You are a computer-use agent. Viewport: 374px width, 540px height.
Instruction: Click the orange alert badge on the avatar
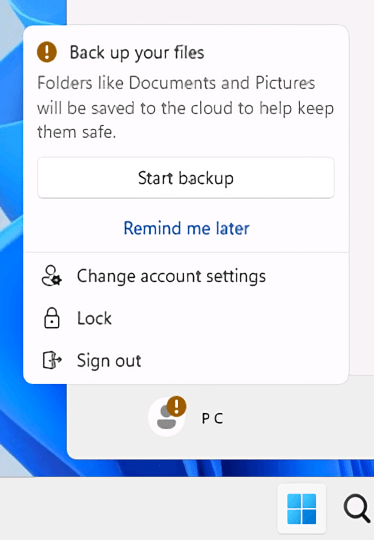tap(176, 406)
